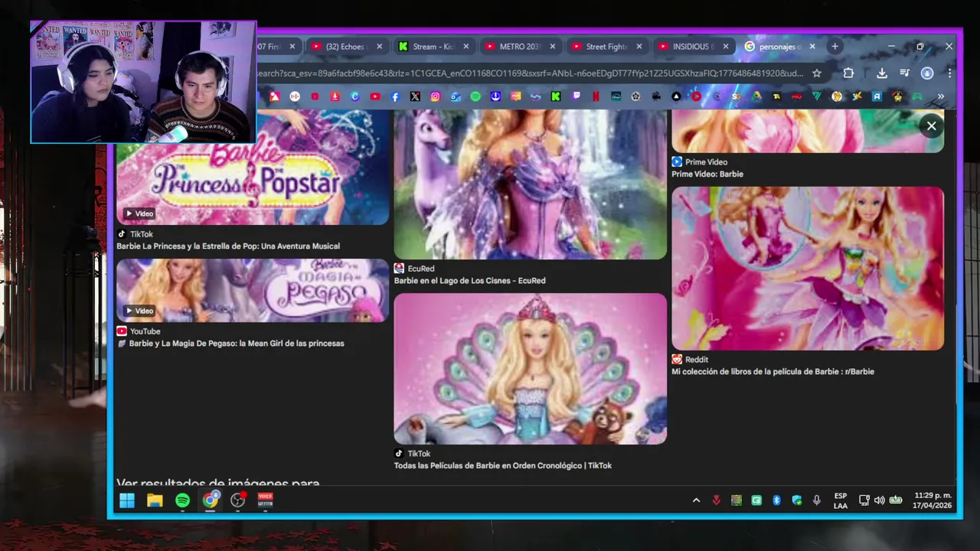The width and height of the screenshot is (980, 551).
Task: Open the volume speaker tray icon
Action: click(879, 500)
